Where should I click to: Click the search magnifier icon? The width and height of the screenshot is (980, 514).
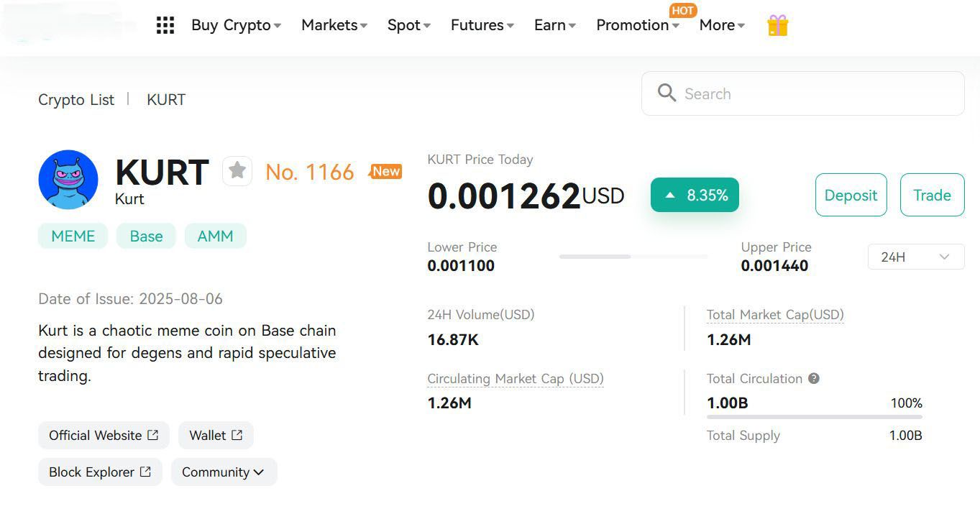[x=667, y=93]
